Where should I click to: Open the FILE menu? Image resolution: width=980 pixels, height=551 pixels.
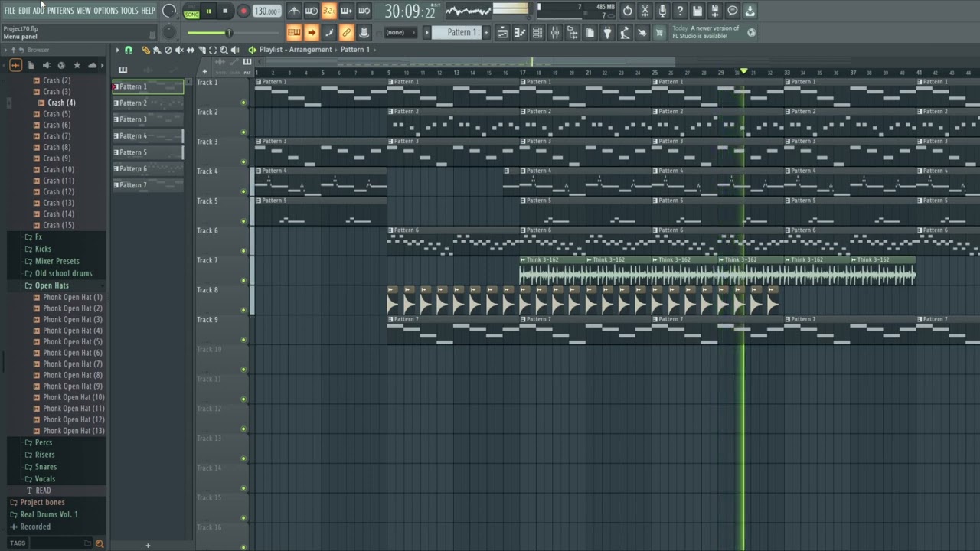coord(10,11)
